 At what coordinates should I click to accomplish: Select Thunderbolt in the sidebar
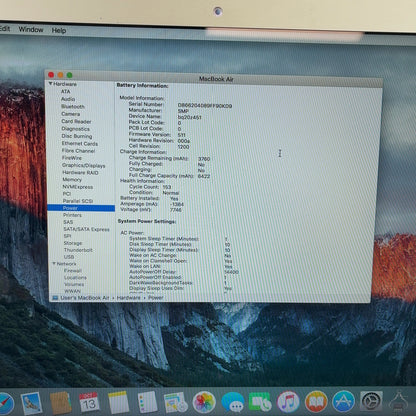pyautogui.click(x=78, y=250)
